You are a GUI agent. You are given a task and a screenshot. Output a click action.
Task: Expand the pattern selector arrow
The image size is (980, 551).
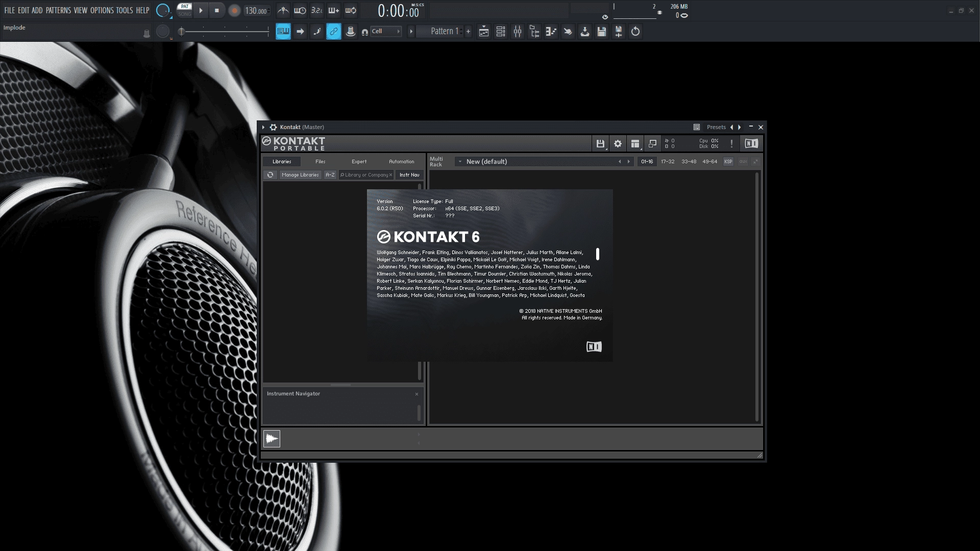(x=411, y=32)
